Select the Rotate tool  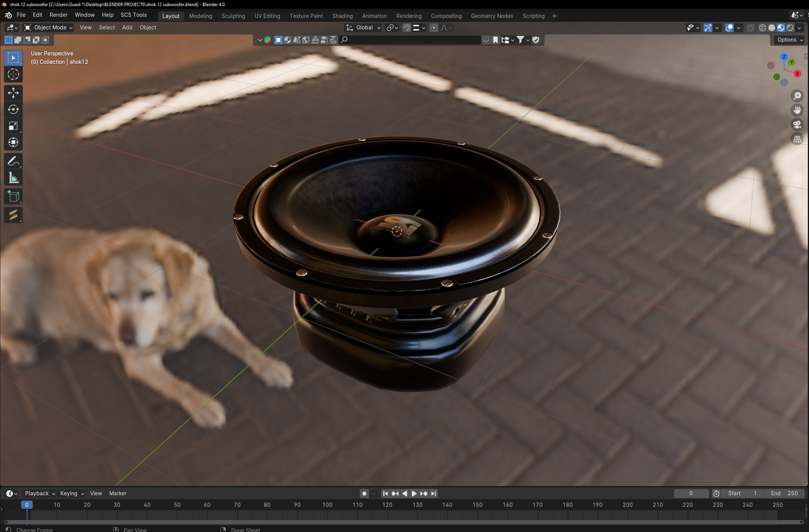pyautogui.click(x=13, y=110)
